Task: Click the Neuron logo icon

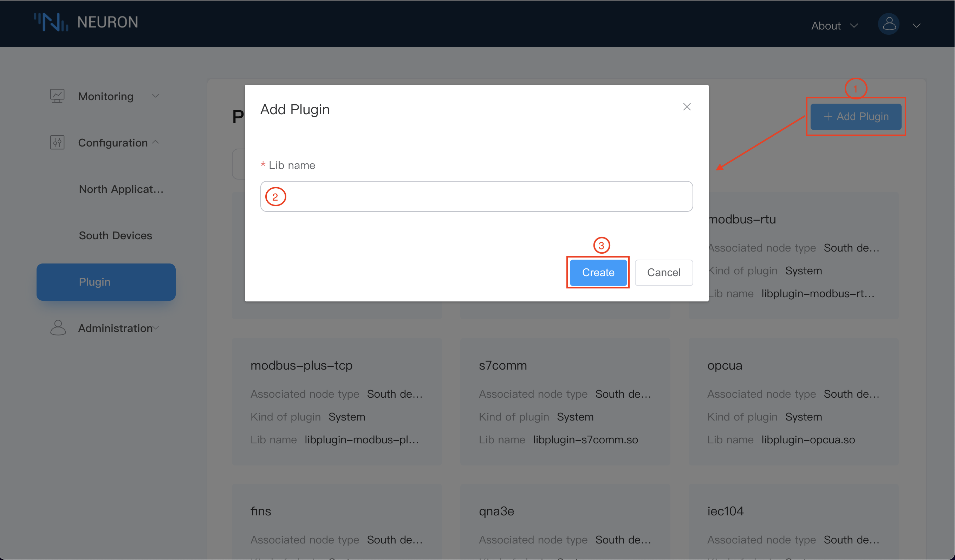Action: (51, 22)
